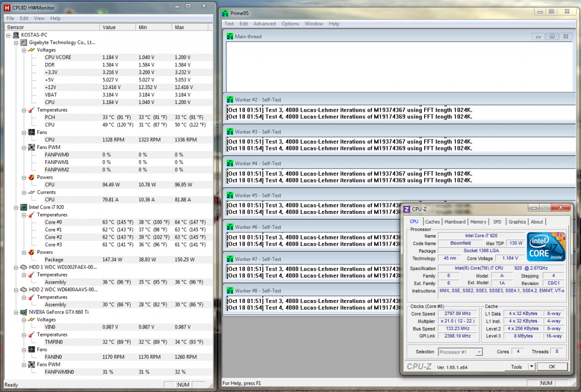Click the Core Speed value 2797.89 MHz
Screen dimensions: 581x392
457,314
